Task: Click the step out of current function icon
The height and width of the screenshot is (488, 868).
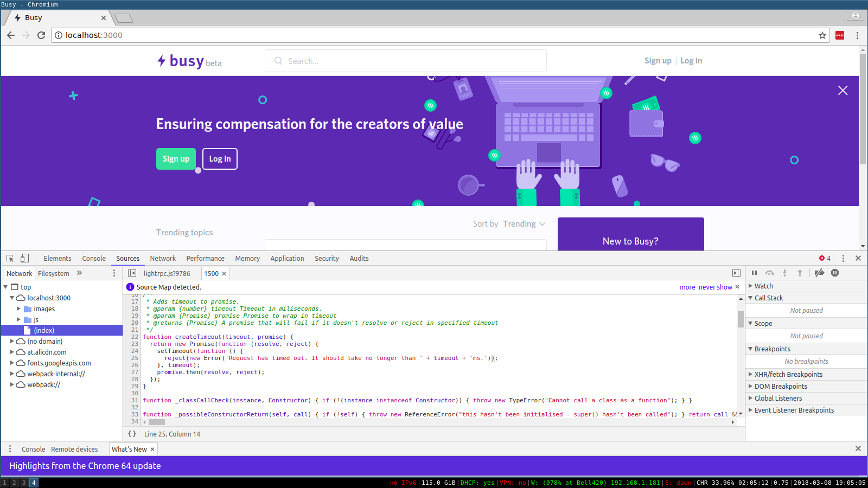Action: [x=800, y=273]
